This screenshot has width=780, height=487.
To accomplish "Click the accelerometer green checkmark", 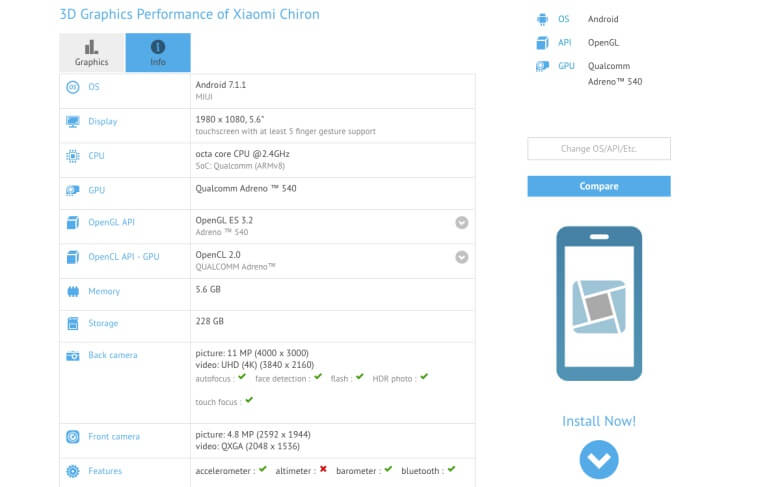I will [263, 469].
